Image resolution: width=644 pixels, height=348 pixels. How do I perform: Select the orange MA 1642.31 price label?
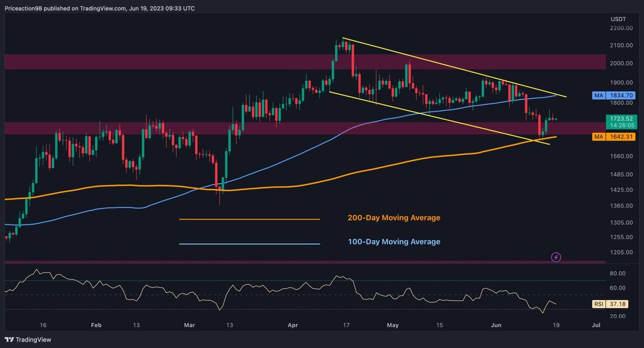[x=614, y=137]
